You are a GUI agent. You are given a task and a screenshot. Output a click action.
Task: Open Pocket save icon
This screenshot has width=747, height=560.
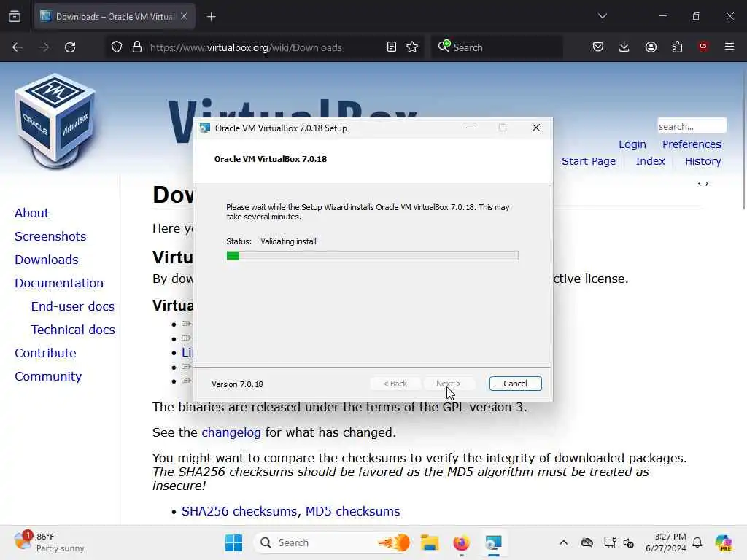pos(598,47)
